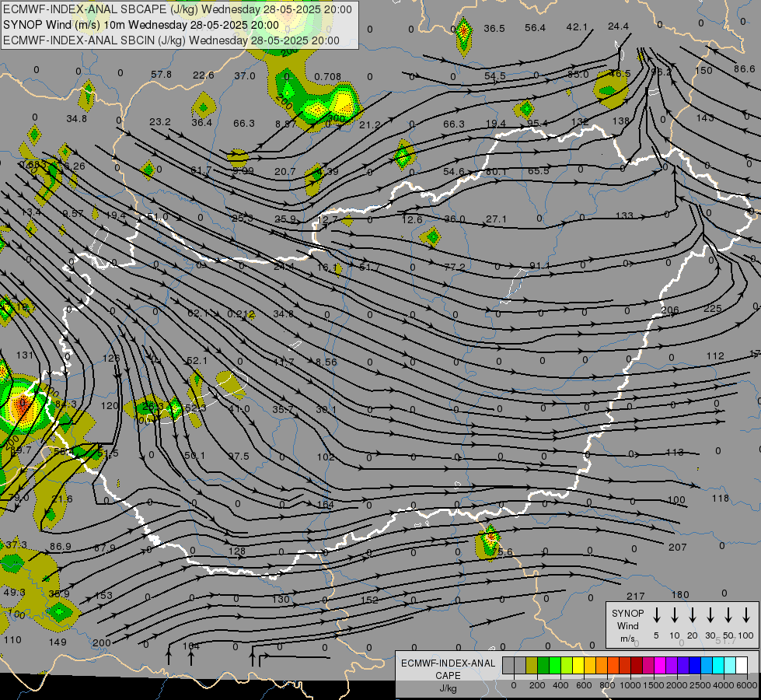The width and height of the screenshot is (761, 700).
Task: Click the 42.1 value on the map
Action: [x=577, y=26]
